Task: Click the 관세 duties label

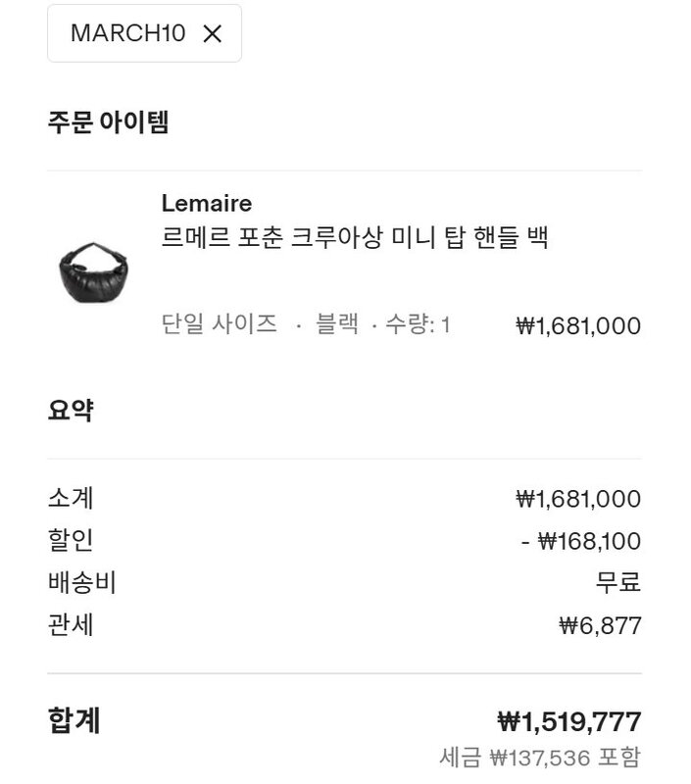Action: point(71,625)
